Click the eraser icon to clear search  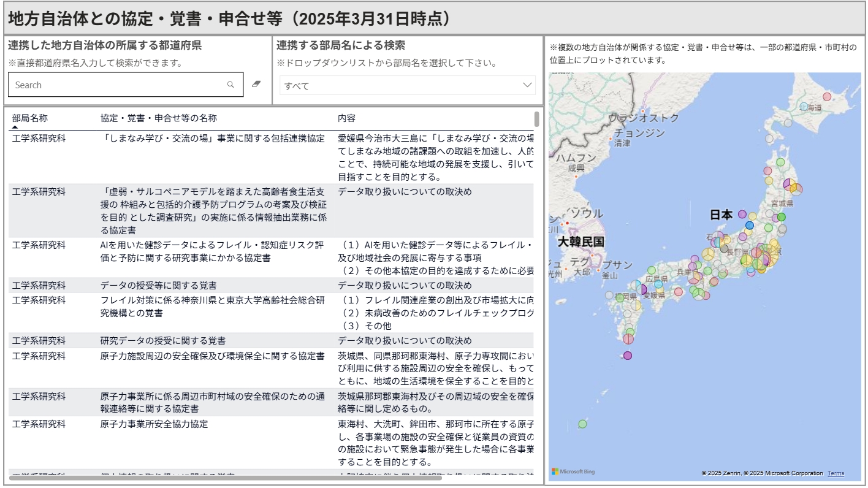pyautogui.click(x=256, y=85)
